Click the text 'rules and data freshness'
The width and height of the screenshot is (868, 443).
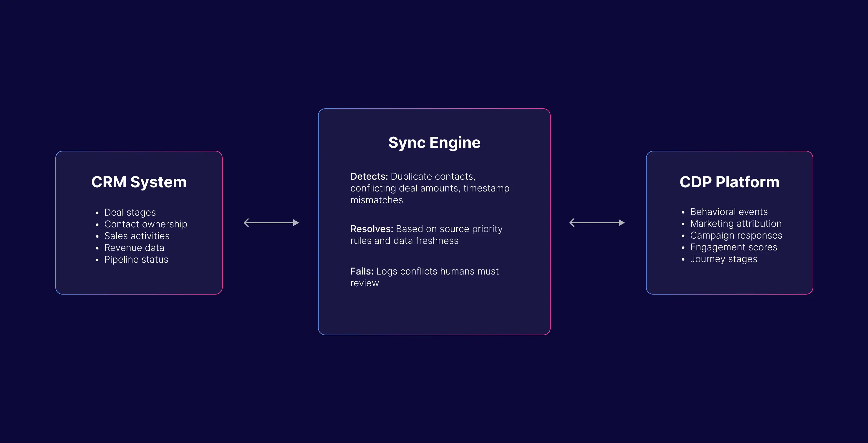[x=404, y=241]
